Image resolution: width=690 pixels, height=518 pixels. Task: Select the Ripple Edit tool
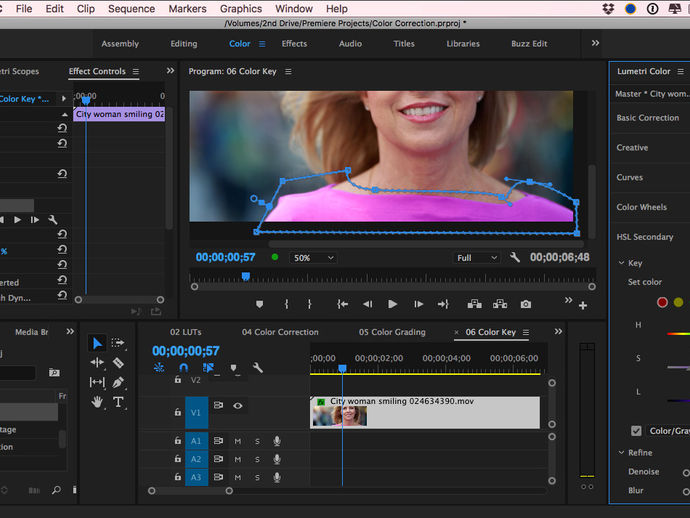[97, 363]
